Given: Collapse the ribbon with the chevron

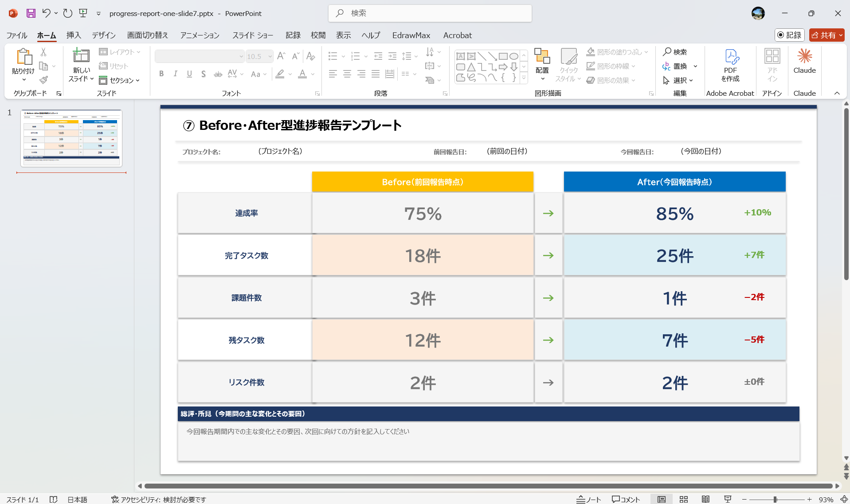Looking at the screenshot, I should click(x=837, y=93).
